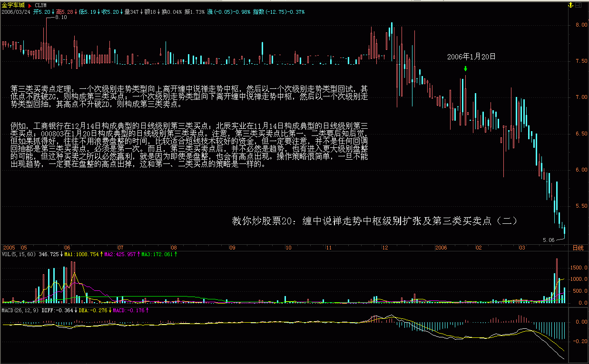589x364 pixels.
Task: Click the 8.10 high price label
Action: [x=61, y=18]
